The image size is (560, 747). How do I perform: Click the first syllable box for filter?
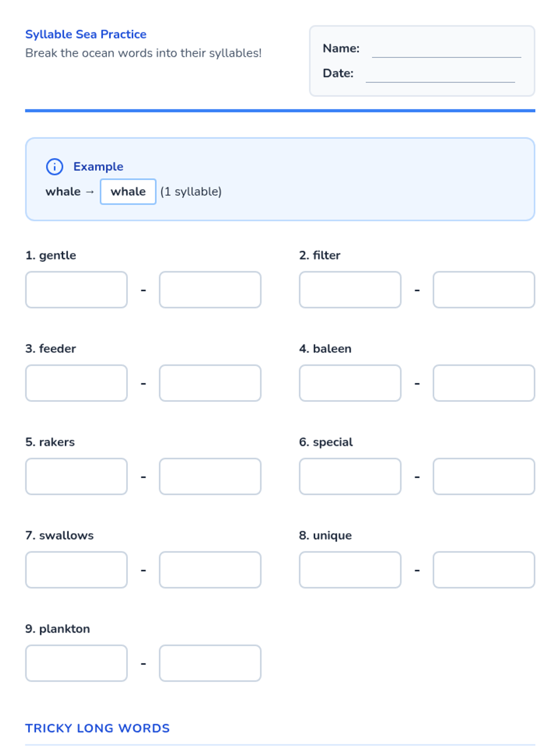[350, 289]
